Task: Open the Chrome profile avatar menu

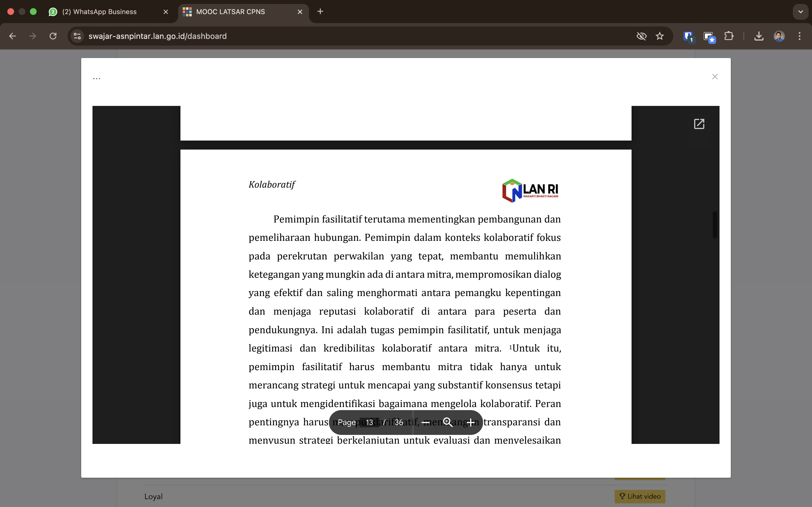Action: 779,36
